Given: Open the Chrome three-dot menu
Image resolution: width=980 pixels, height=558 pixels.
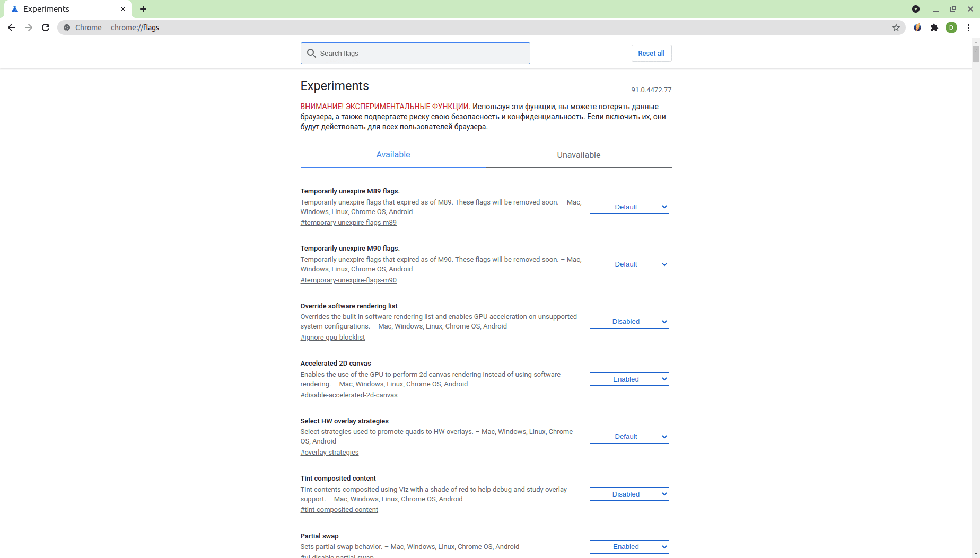Looking at the screenshot, I should (x=968, y=28).
